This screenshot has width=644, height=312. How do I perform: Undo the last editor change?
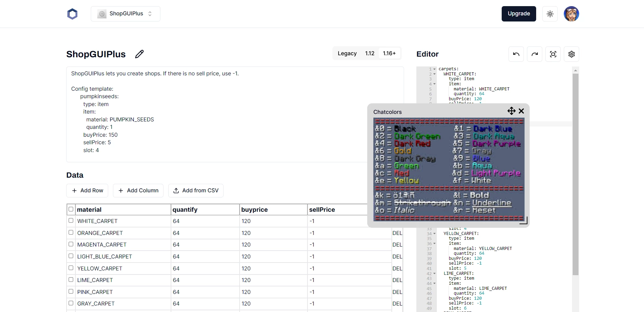click(516, 54)
